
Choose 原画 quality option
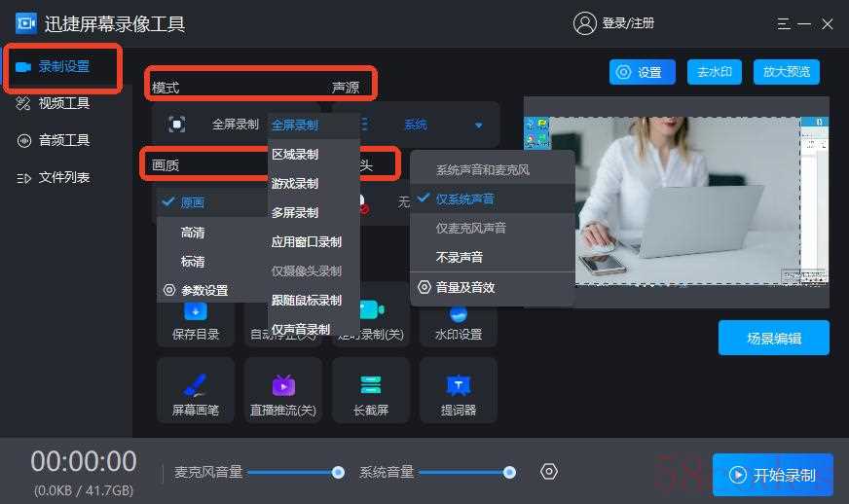[212, 202]
